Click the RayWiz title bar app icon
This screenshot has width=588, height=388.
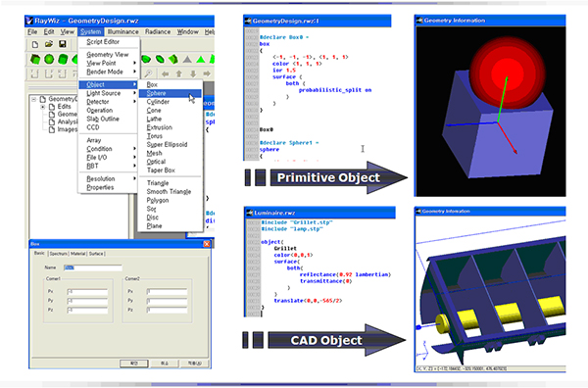(x=29, y=21)
